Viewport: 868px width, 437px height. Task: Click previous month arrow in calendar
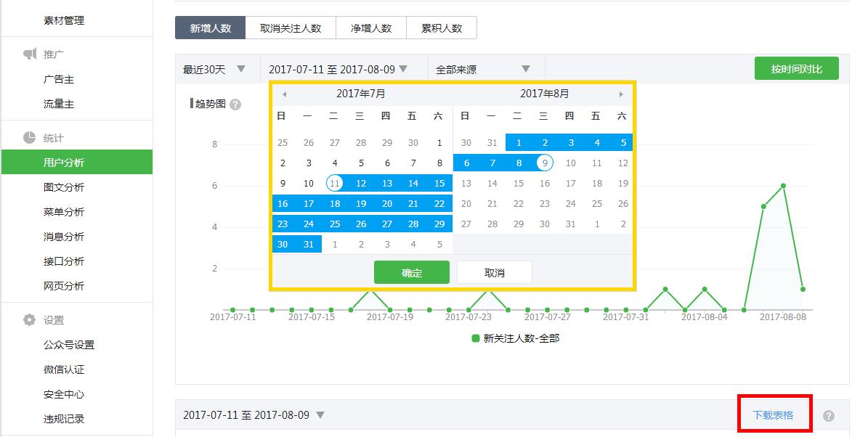coord(283,93)
